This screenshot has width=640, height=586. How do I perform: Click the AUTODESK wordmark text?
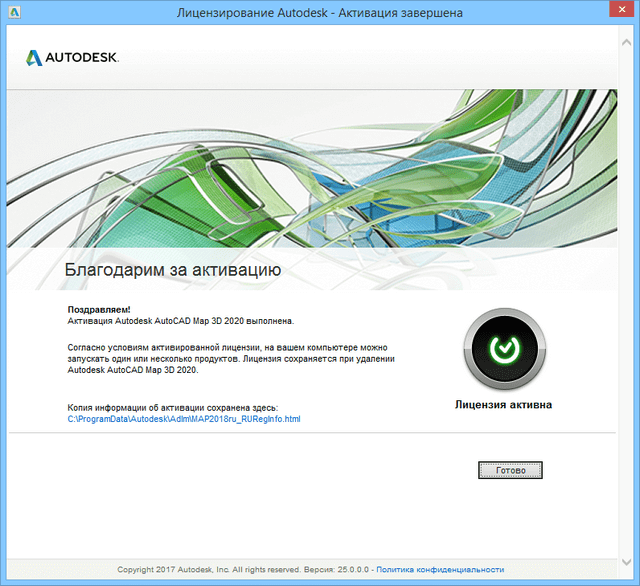pyautogui.click(x=82, y=58)
